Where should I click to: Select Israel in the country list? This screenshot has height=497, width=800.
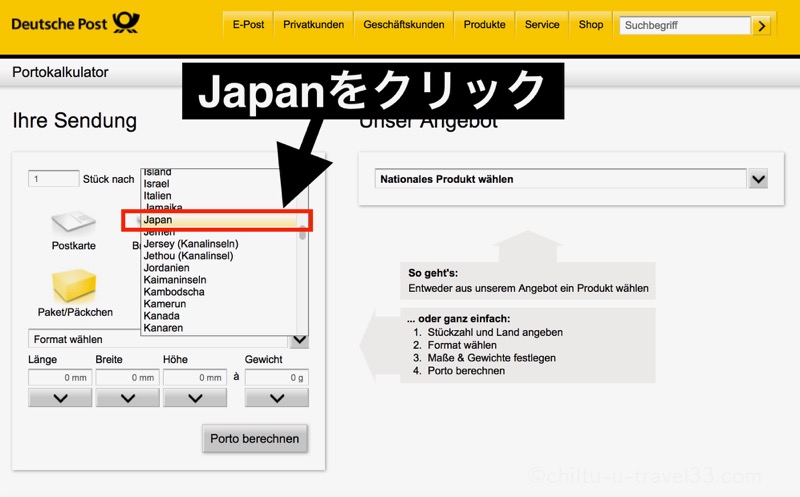pos(219,184)
